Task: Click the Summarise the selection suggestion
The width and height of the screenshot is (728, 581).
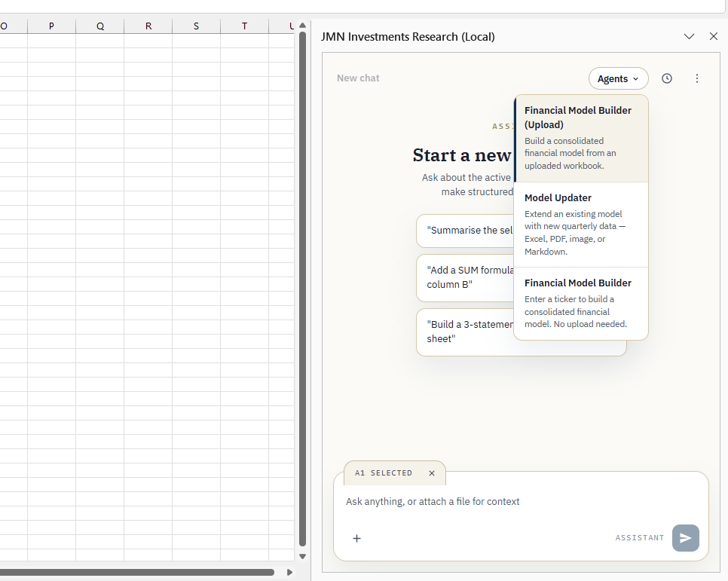Action: [465, 231]
